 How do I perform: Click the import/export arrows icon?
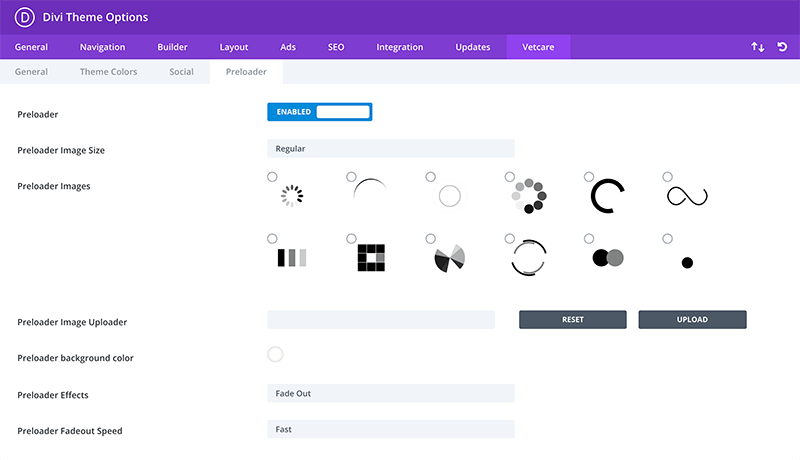(x=758, y=47)
